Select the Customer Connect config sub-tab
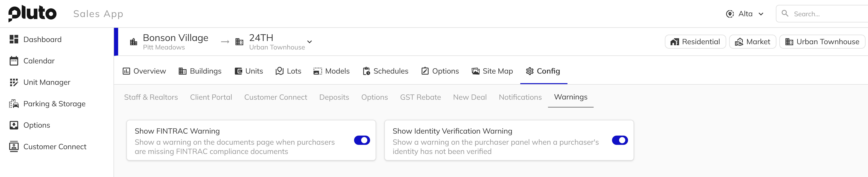868x177 pixels. [x=276, y=97]
